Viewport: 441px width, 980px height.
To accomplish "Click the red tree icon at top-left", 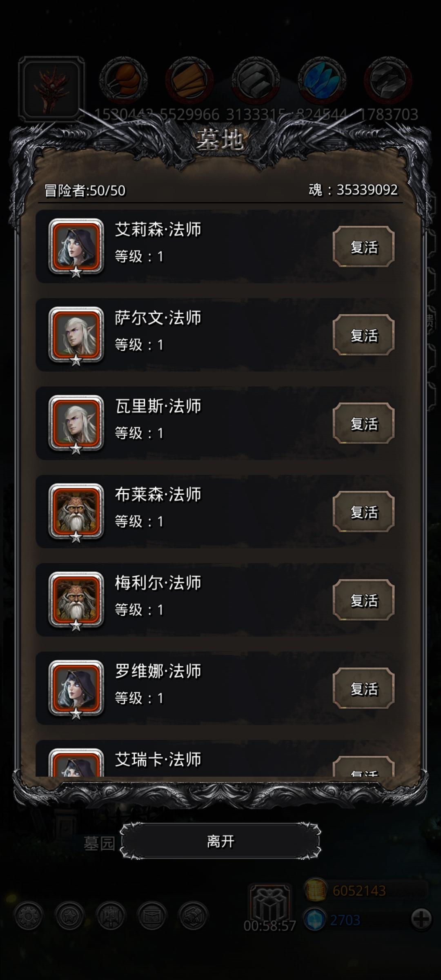I will click(51, 89).
